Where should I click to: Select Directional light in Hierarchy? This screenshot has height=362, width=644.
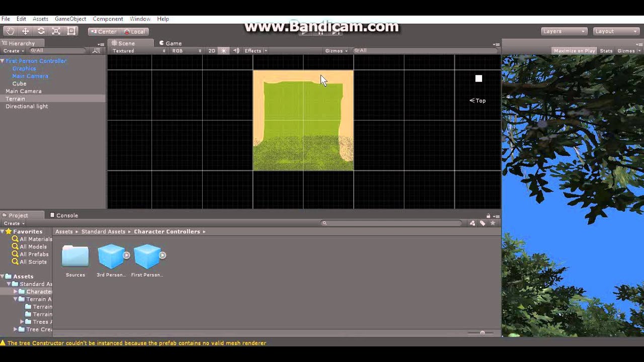click(53, 106)
